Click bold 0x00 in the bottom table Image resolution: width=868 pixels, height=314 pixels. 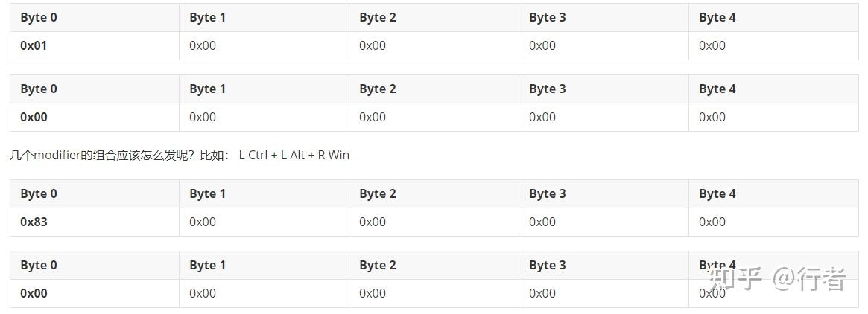(x=34, y=293)
